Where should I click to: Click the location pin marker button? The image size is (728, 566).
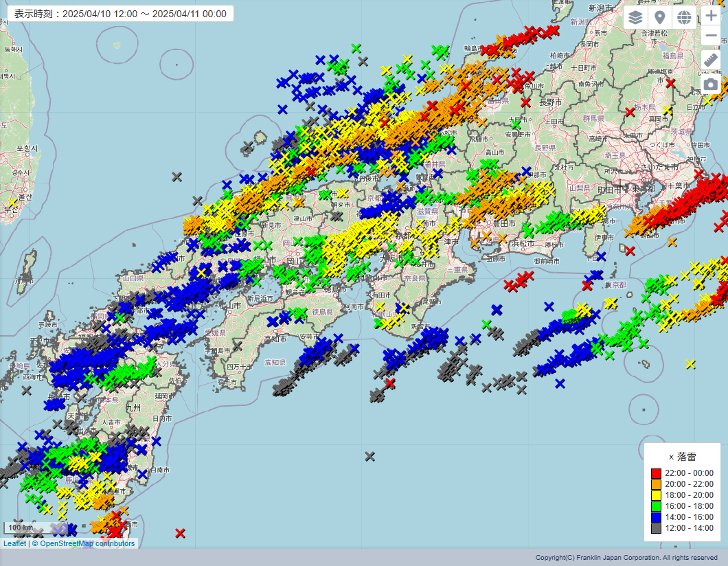[659, 18]
